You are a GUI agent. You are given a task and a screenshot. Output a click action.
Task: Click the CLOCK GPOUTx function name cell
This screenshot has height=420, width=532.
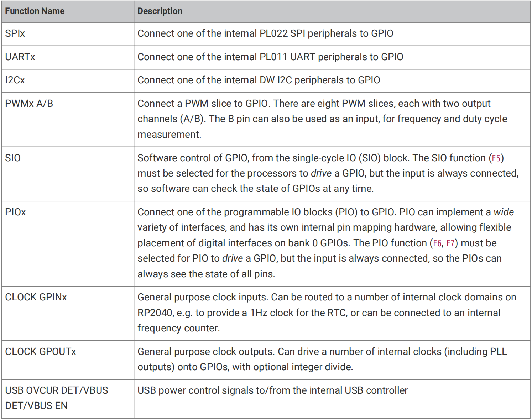(x=68, y=360)
